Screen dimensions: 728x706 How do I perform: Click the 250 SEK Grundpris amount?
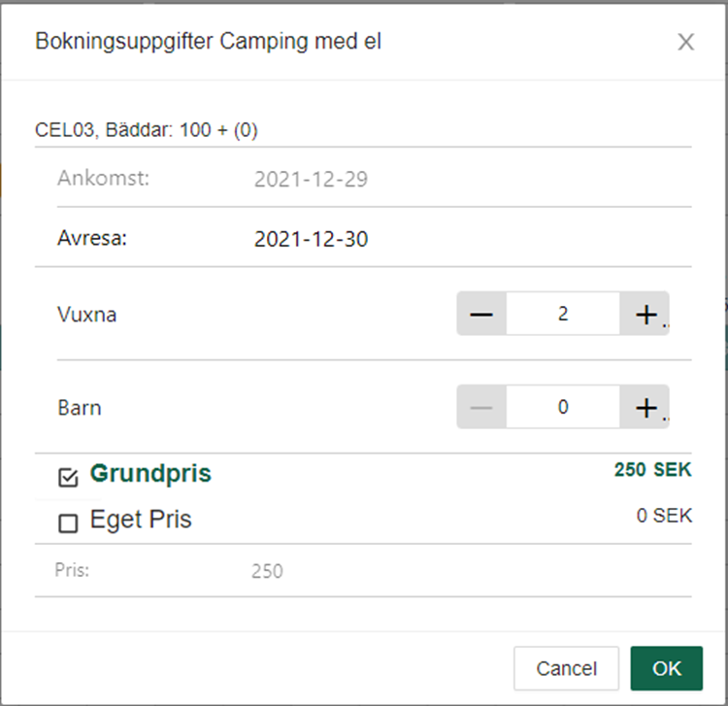tap(653, 470)
